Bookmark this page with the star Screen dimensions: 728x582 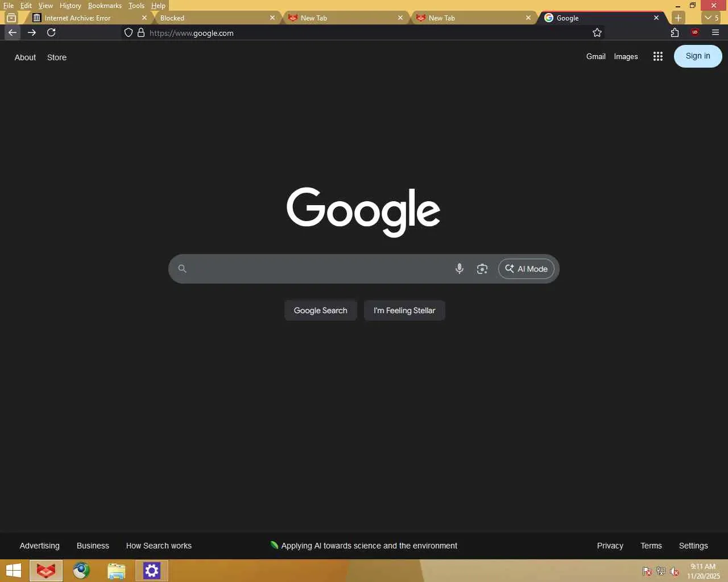pos(597,32)
